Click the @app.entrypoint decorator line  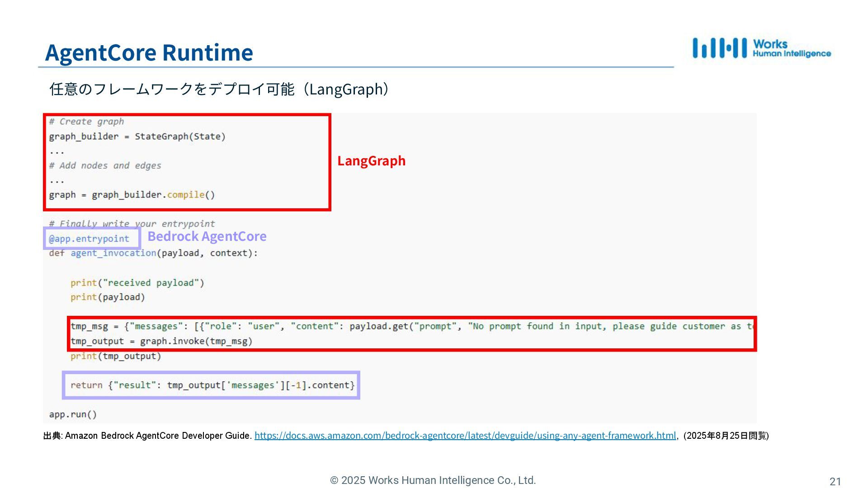89,239
